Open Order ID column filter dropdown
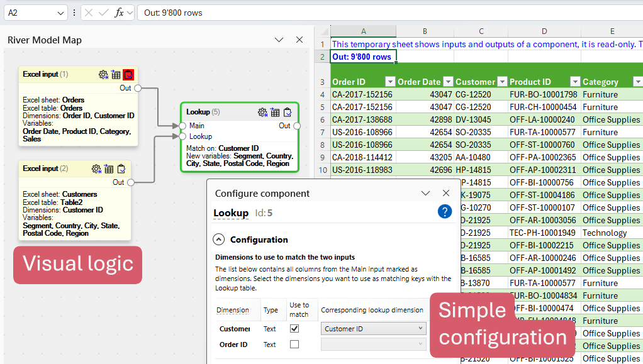The image size is (643, 364). 389,82
